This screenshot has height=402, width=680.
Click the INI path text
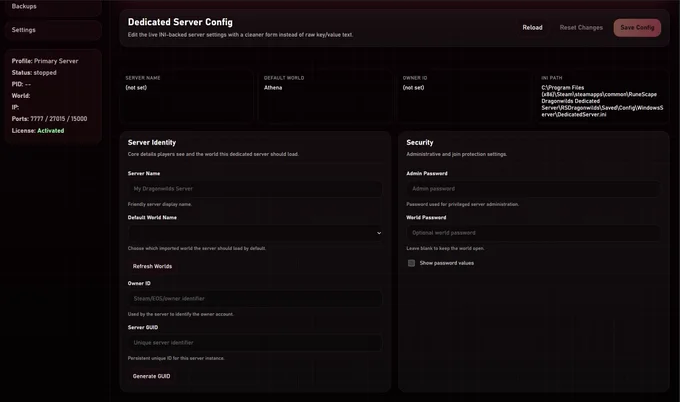click(x=602, y=101)
